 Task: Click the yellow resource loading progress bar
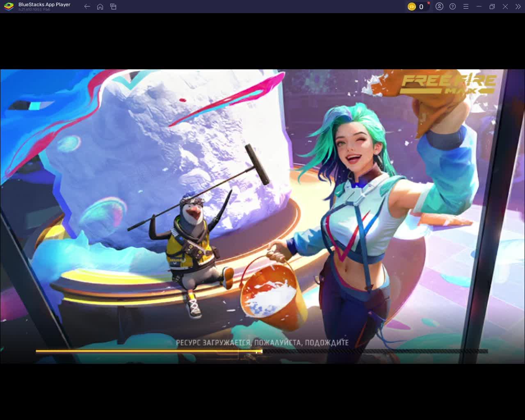pyautogui.click(x=262, y=351)
